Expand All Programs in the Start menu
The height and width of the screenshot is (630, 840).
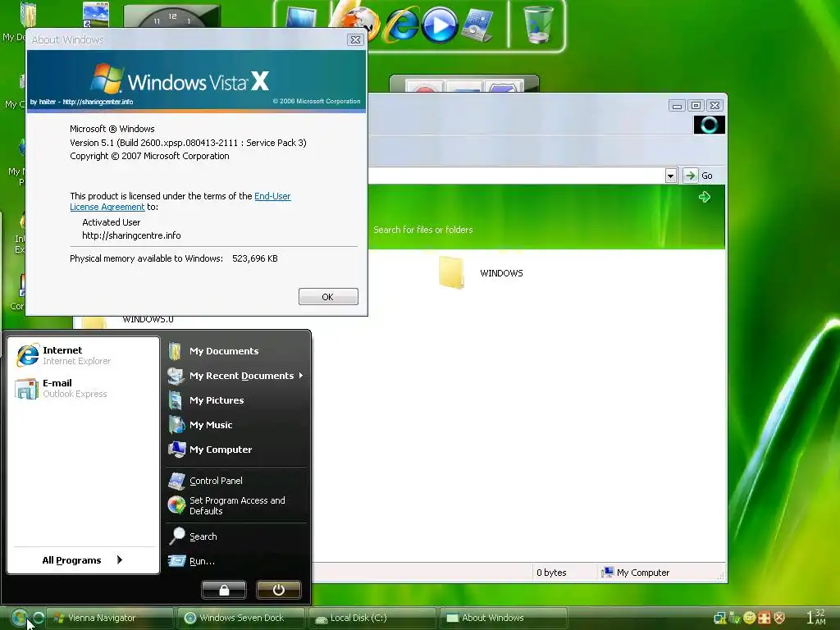pos(83,559)
